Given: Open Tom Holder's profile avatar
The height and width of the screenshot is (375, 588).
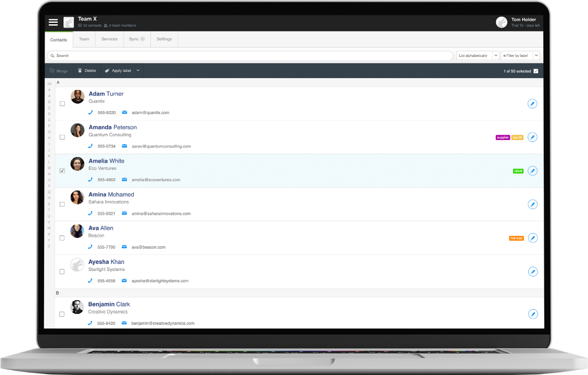Looking at the screenshot, I should click(502, 22).
